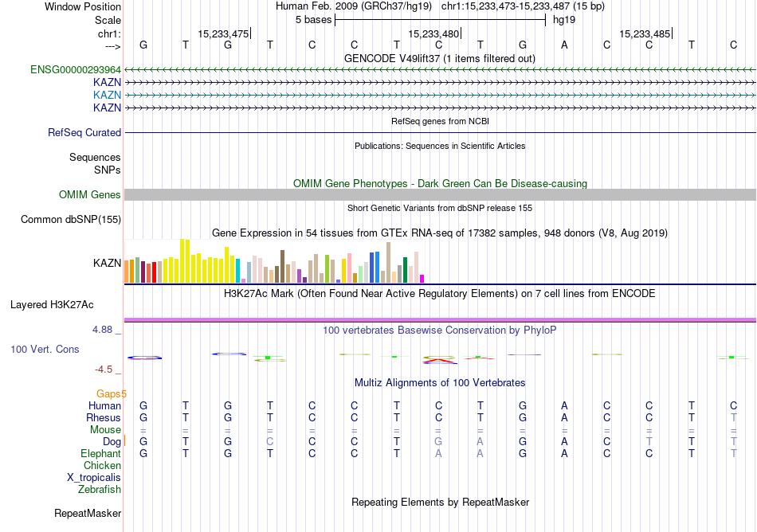Select the light blue KAZN transcript label
This screenshot has height=532, width=757.
click(x=107, y=95)
